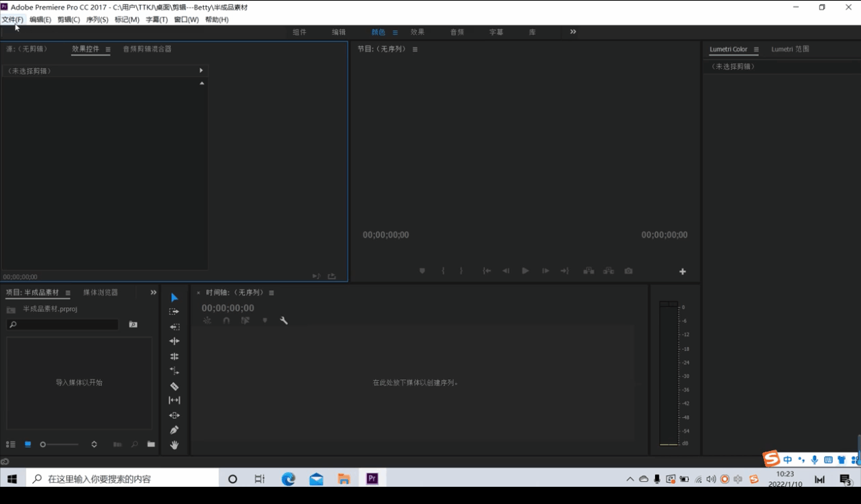Viewport: 861px width, 504px height.
Task: Click the timeline timecode 00;00;00;00
Action: point(228,308)
